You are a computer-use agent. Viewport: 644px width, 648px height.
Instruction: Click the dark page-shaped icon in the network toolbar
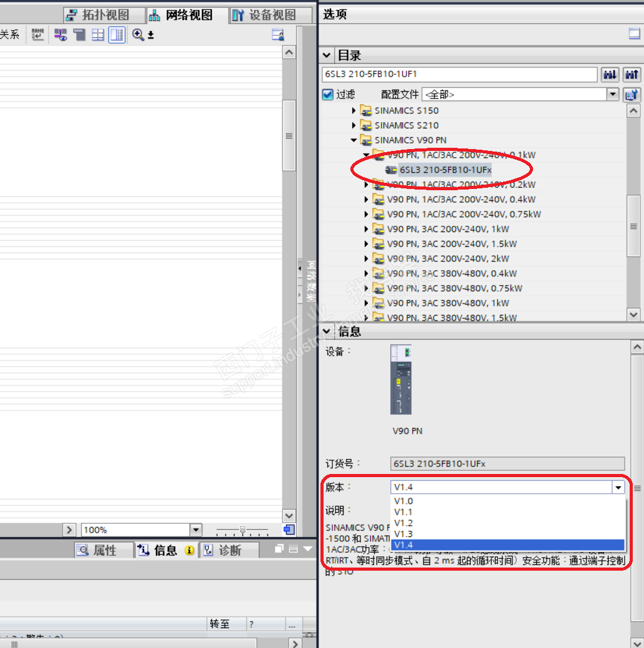[x=79, y=35]
